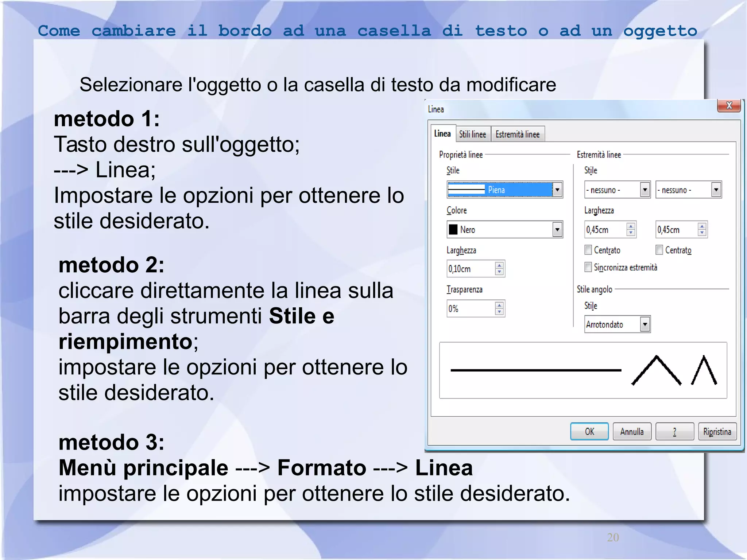Select the Linea tab
Image resolution: width=747 pixels, height=560 pixels.
pyautogui.click(x=442, y=133)
